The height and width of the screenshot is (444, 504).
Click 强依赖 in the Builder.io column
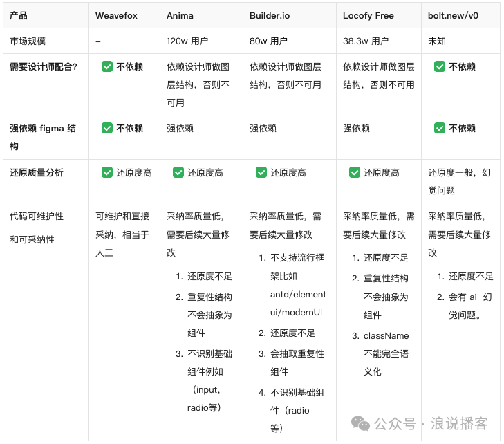click(263, 128)
